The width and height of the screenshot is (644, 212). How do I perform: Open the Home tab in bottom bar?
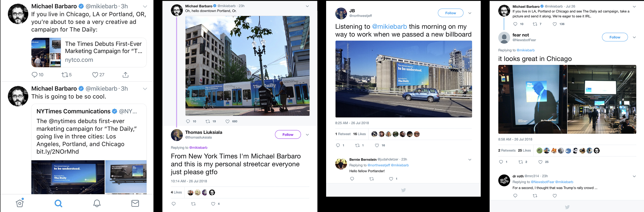click(20, 203)
